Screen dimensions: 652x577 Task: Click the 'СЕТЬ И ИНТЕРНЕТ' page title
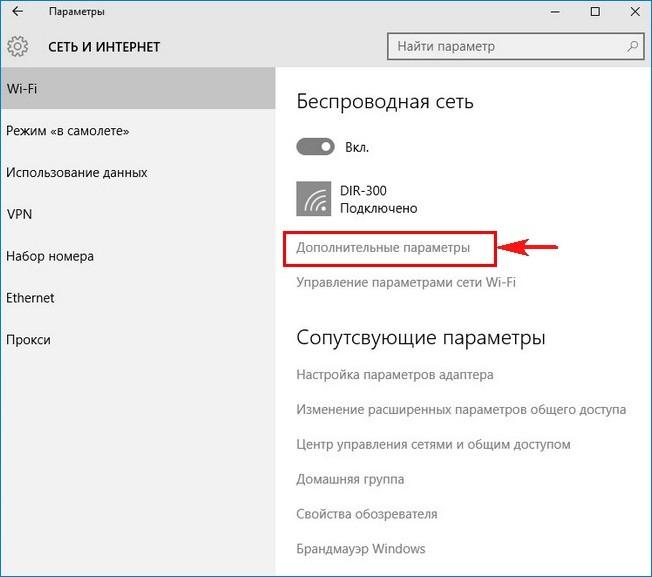104,47
